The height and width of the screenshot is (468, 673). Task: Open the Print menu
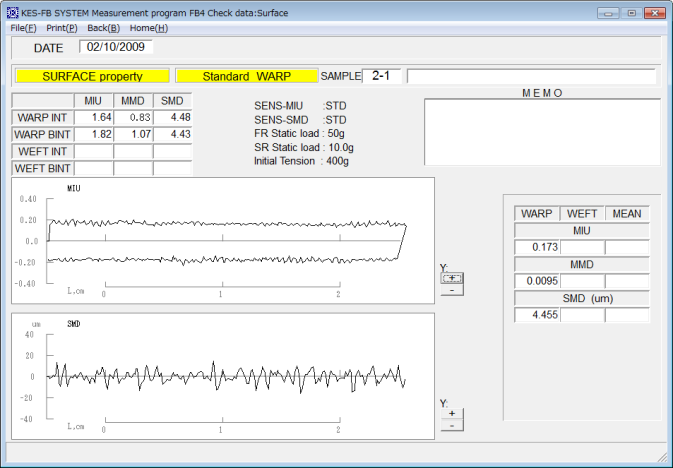61,28
